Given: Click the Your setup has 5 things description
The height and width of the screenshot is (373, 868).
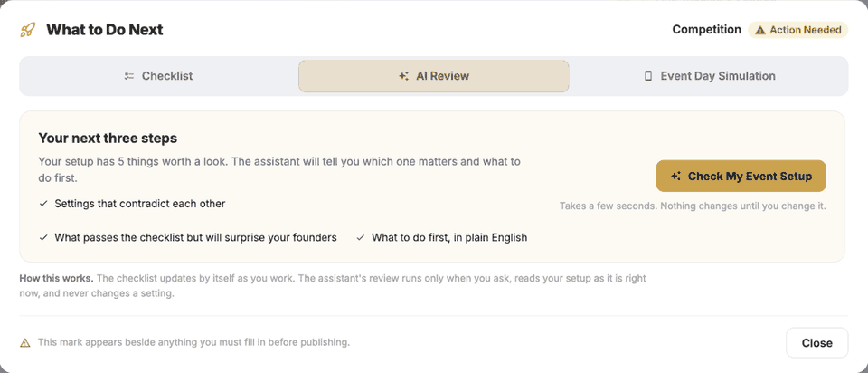Looking at the screenshot, I should (x=279, y=170).
